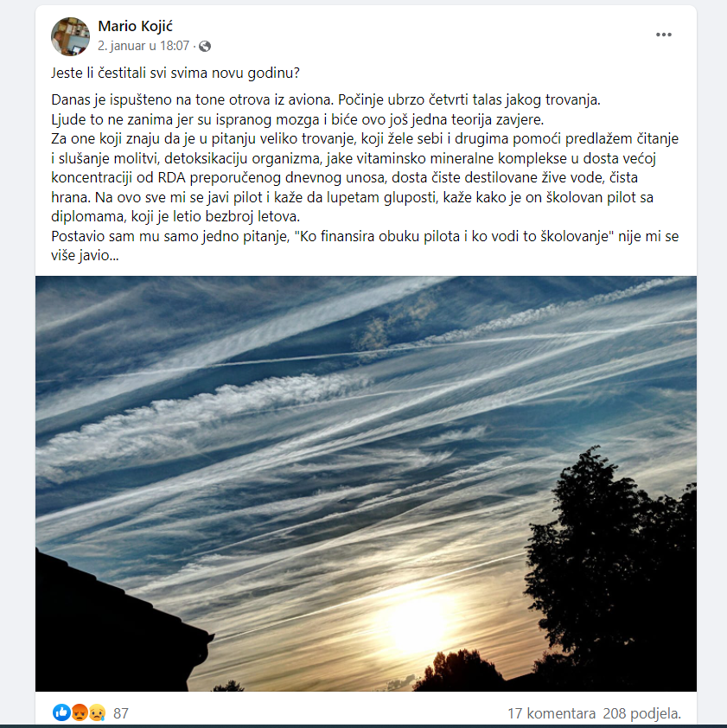Click the blue thumbs-up Like reaction icon
Viewport: 727px width, 728px height.
click(x=61, y=712)
